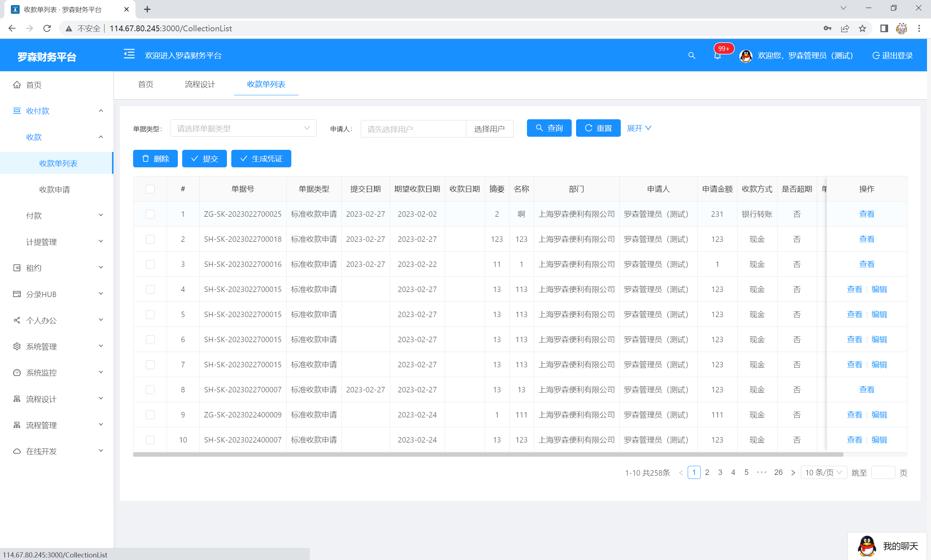Click the 系统管理 gear icon
931x560 pixels.
[17, 346]
